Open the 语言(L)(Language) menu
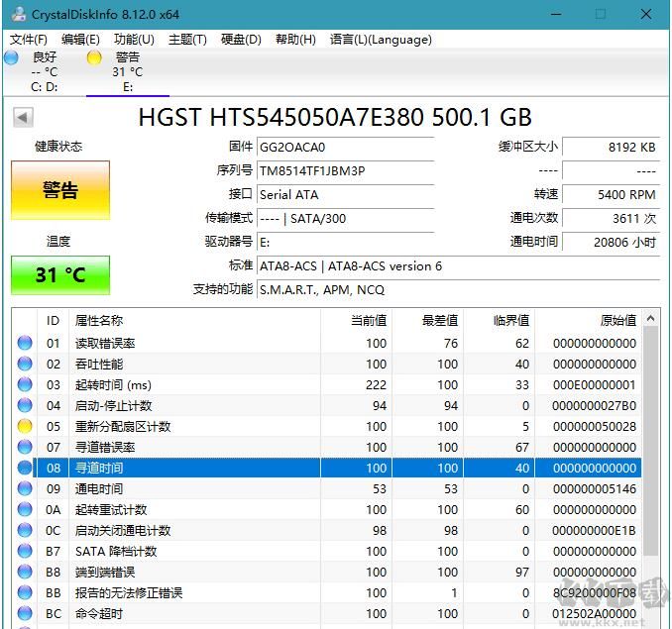Viewport: 672px width, 629px height. pyautogui.click(x=381, y=40)
